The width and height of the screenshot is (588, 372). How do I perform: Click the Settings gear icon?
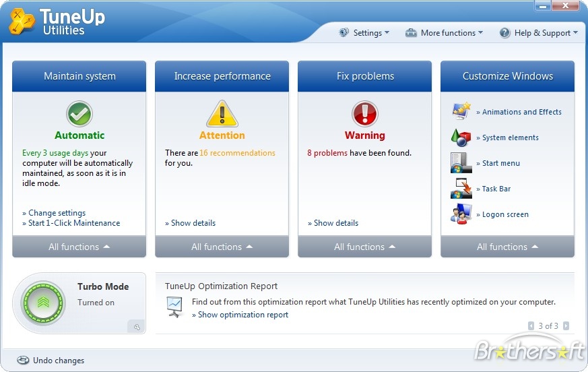(344, 32)
